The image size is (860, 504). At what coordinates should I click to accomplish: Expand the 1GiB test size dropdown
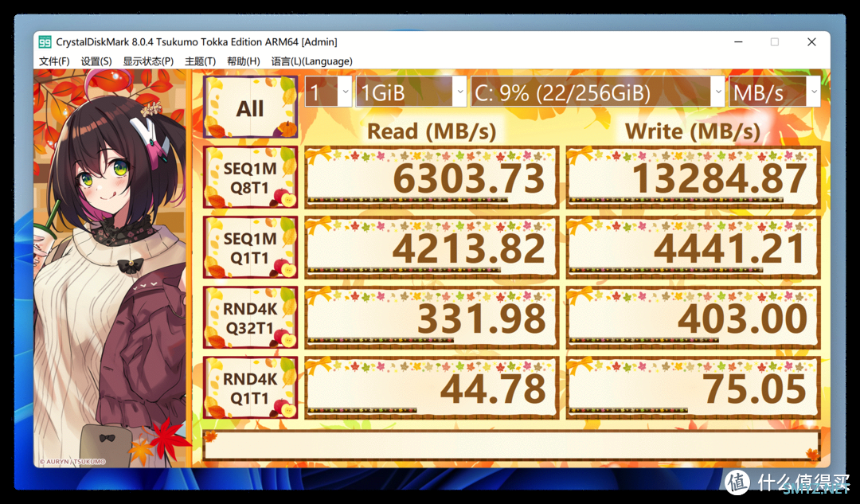411,92
